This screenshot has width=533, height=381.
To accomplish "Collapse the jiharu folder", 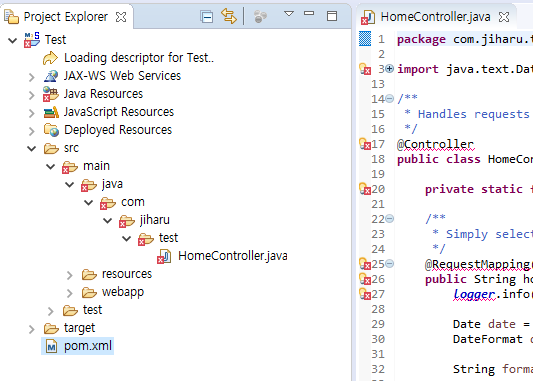I will tap(108, 221).
